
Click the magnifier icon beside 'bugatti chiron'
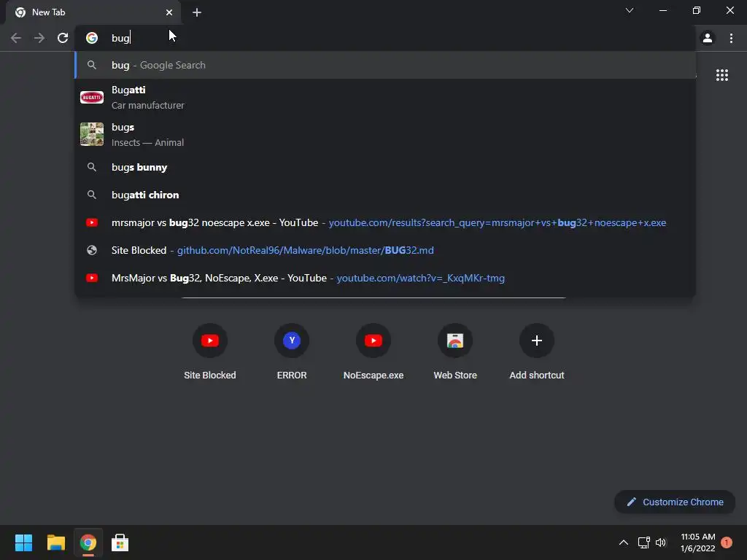pyautogui.click(x=91, y=195)
